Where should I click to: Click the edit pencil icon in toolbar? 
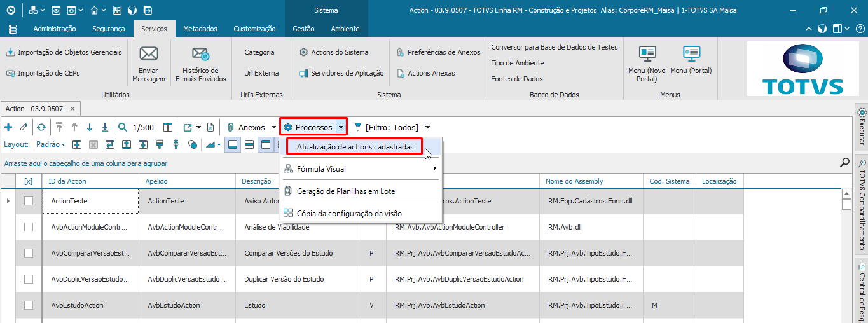click(x=24, y=127)
